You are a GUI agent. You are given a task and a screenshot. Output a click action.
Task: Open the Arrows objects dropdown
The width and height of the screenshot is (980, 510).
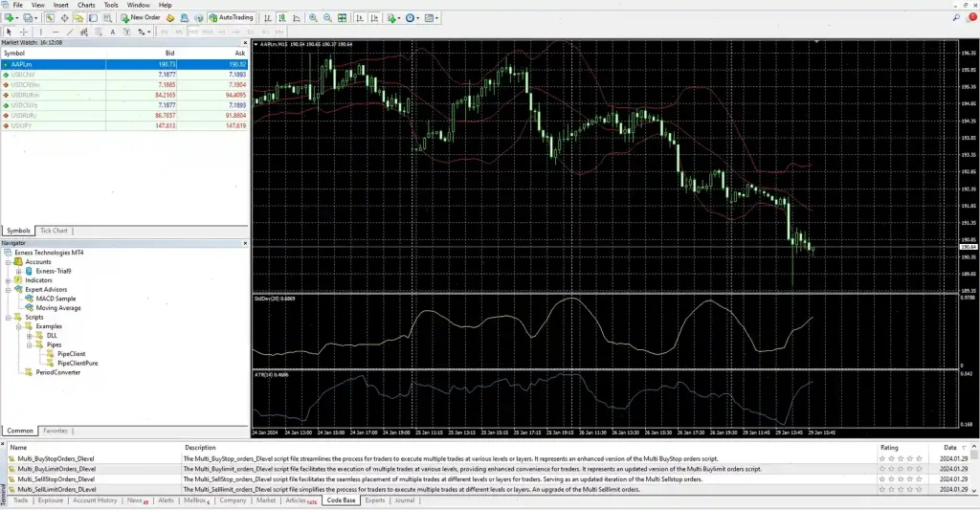pos(148,32)
